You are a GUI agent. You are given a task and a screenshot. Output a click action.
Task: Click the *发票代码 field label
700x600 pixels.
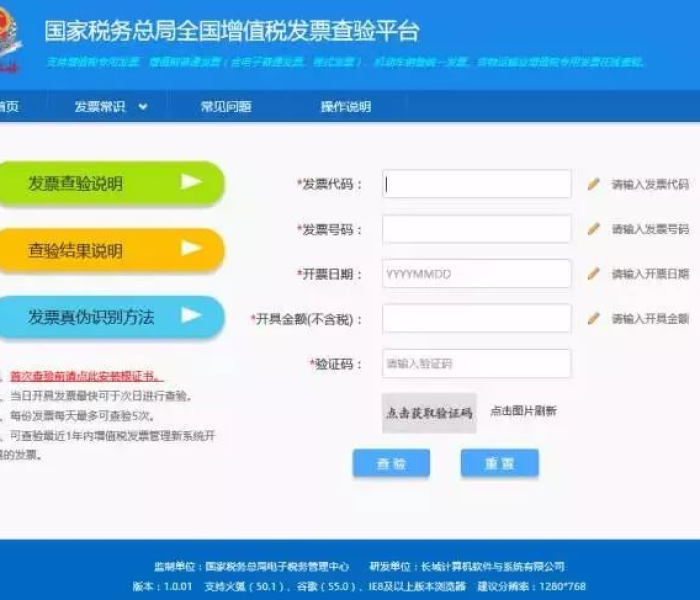point(329,184)
